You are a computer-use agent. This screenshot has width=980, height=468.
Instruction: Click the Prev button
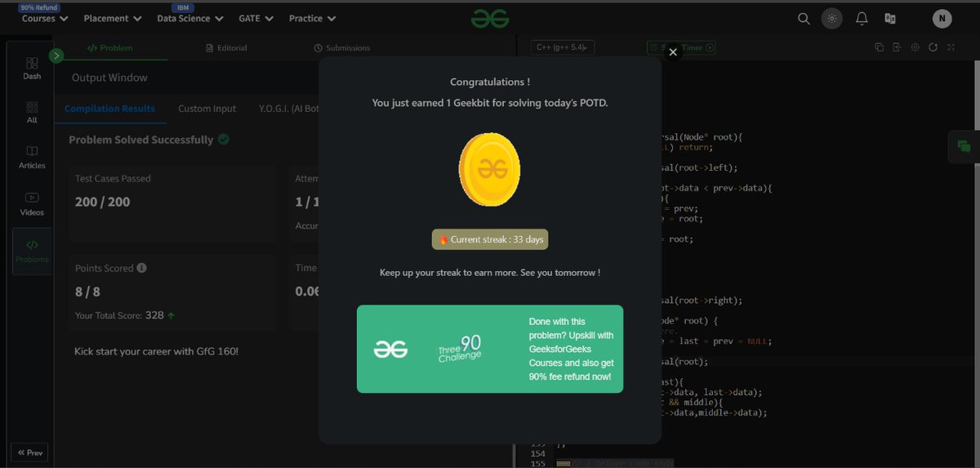coord(29,452)
